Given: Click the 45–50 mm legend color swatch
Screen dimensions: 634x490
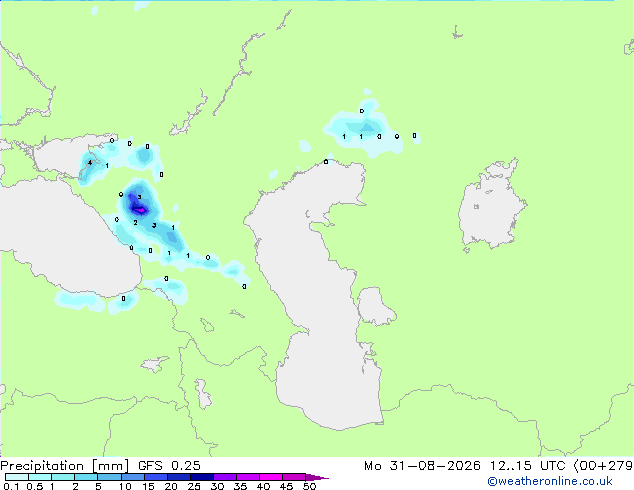Looking at the screenshot, I should click(x=294, y=477).
